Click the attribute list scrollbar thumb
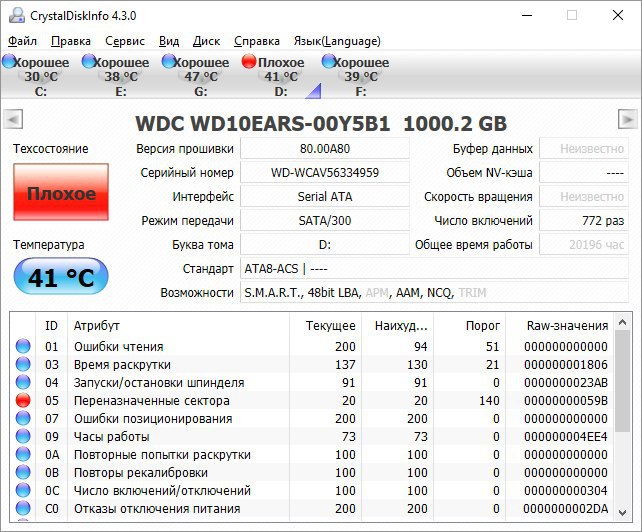 pyautogui.click(x=622, y=381)
